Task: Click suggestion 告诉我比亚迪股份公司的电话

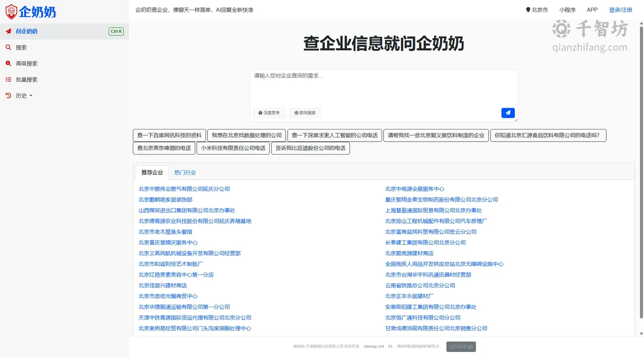Action: pyautogui.click(x=311, y=148)
